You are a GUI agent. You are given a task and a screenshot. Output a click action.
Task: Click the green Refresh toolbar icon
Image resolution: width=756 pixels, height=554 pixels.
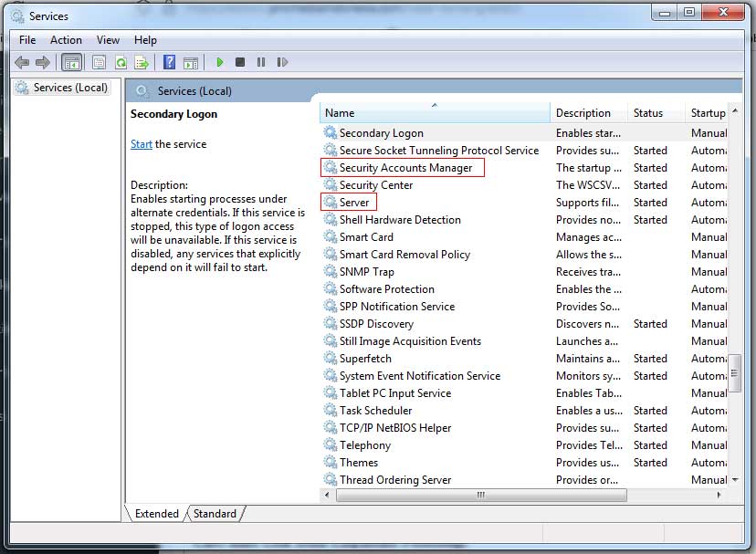pyautogui.click(x=120, y=63)
